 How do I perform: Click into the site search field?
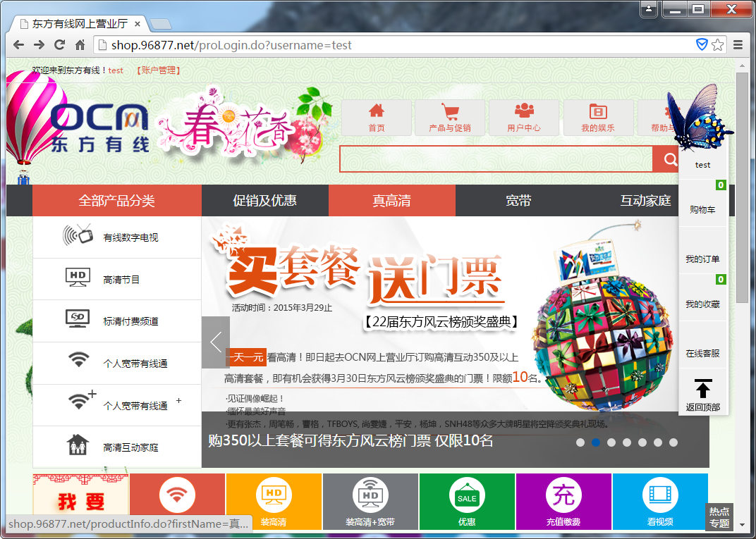[x=496, y=159]
